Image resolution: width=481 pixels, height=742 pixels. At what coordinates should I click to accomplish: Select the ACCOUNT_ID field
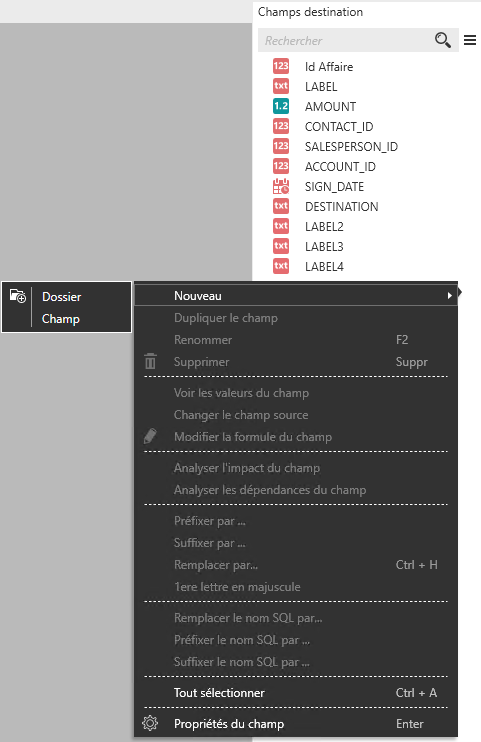[x=340, y=167]
